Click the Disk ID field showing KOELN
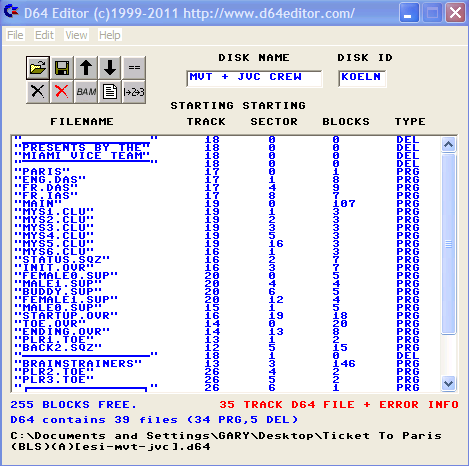 362,79
